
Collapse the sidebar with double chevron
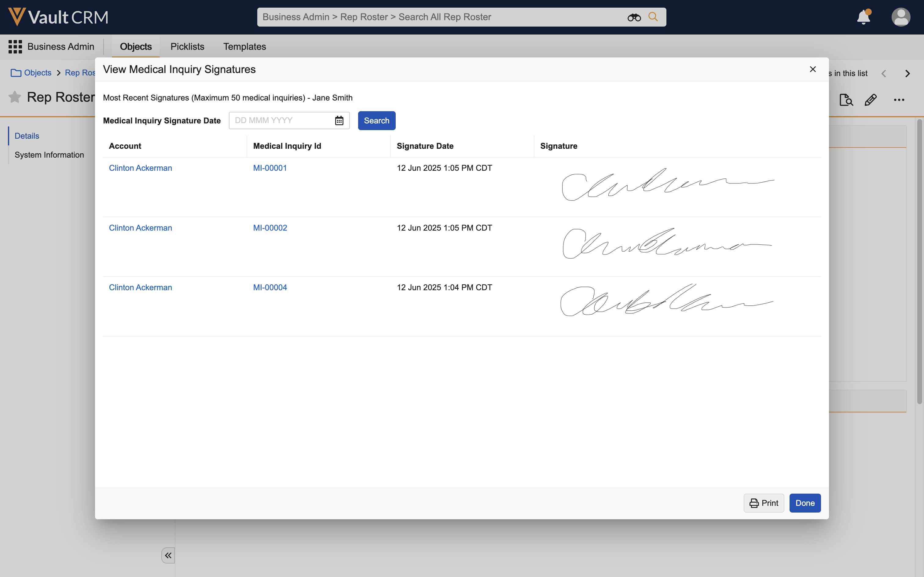168,555
